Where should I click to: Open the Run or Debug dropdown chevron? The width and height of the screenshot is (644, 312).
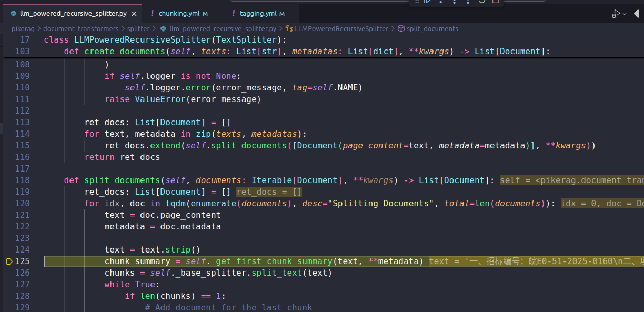625,14
